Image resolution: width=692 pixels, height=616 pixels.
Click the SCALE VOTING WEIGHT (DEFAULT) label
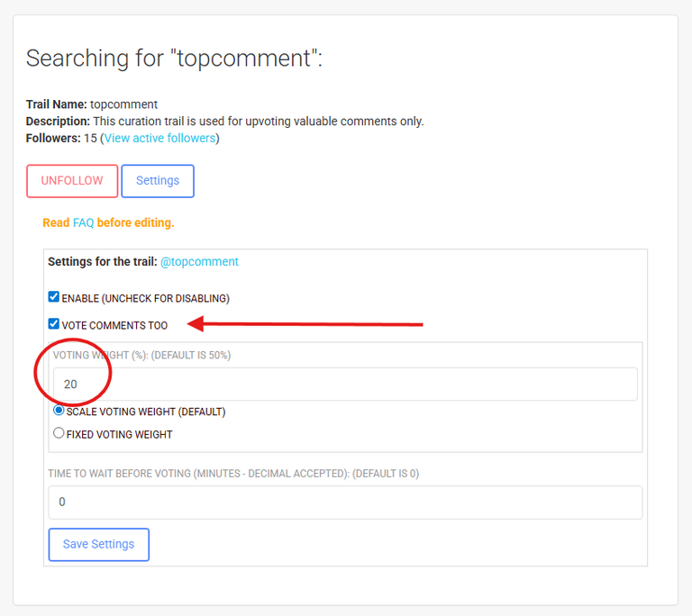[146, 412]
